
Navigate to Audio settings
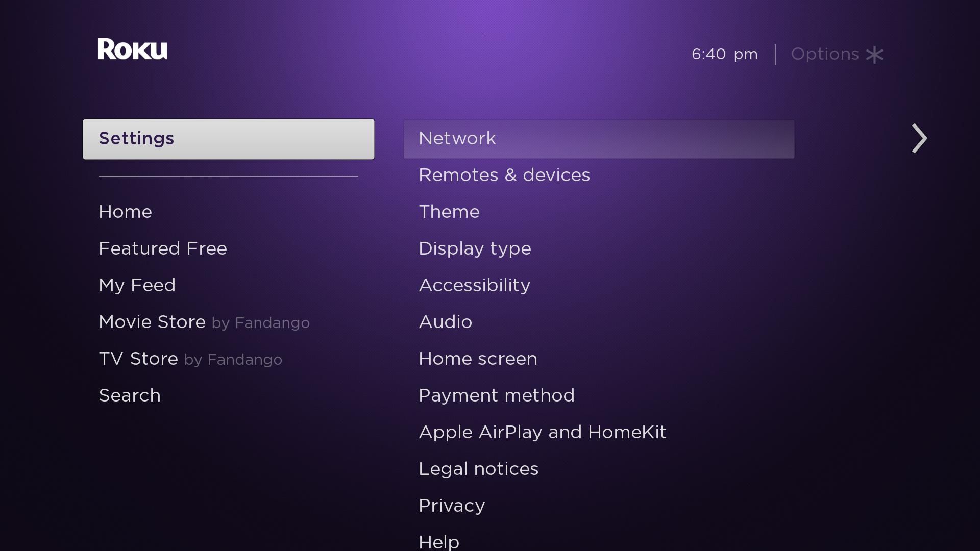445,321
